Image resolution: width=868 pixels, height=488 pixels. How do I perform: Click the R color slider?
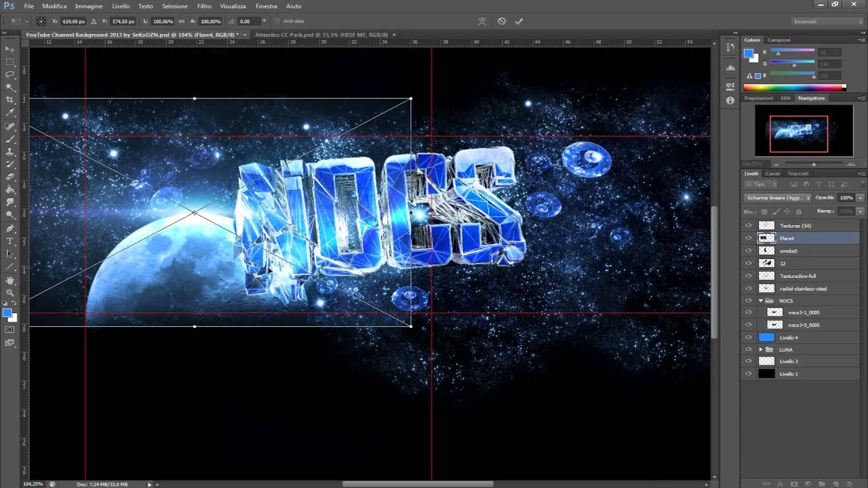(793, 52)
